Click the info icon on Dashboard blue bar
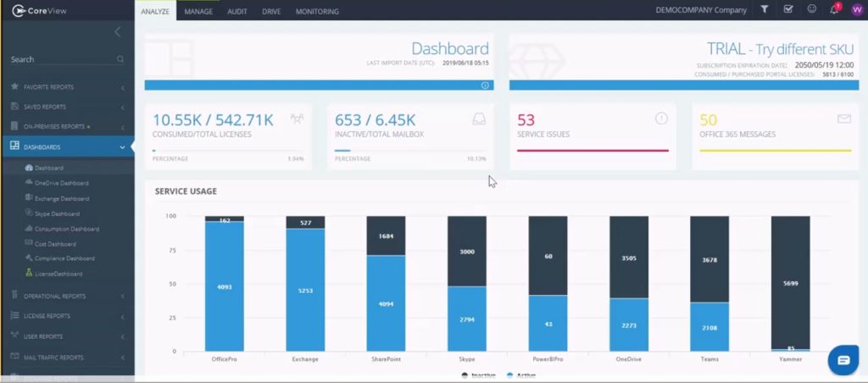This screenshot has width=868, height=383. click(x=485, y=86)
